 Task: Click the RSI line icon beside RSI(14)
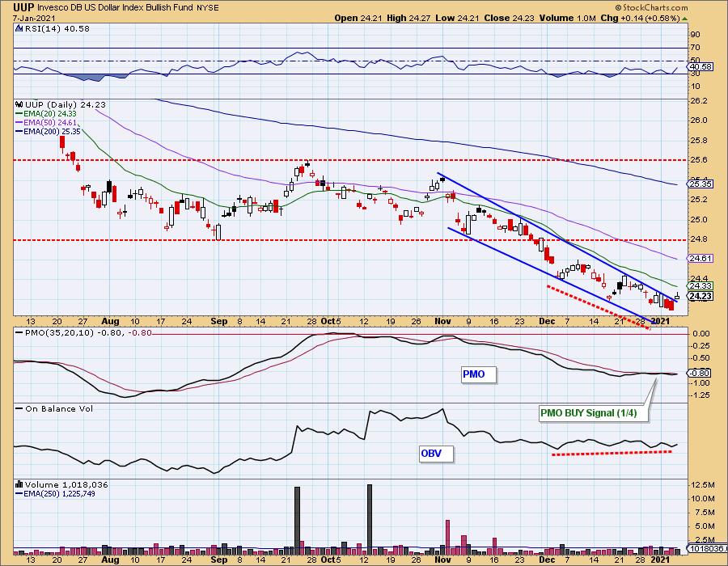click(x=19, y=28)
